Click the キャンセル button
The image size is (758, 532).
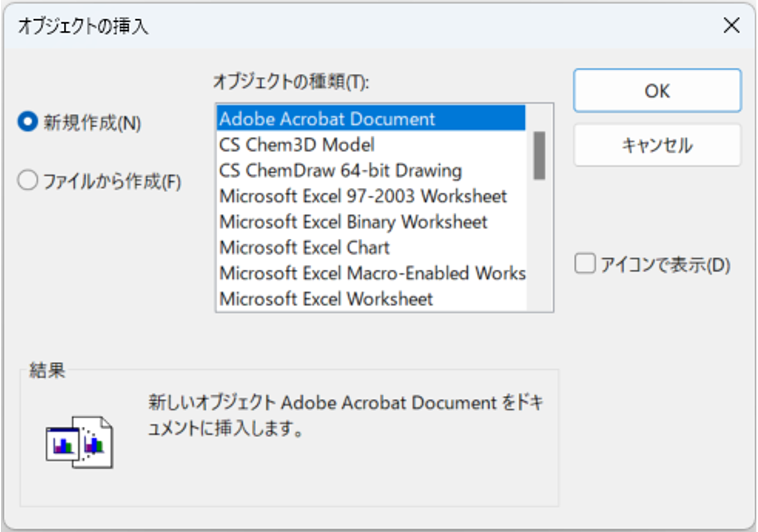pos(657,145)
